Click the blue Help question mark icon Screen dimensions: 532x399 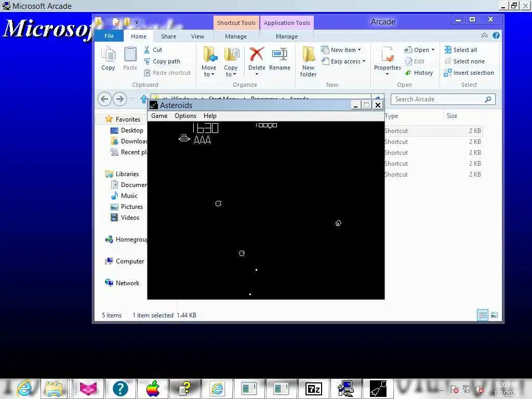tap(496, 35)
